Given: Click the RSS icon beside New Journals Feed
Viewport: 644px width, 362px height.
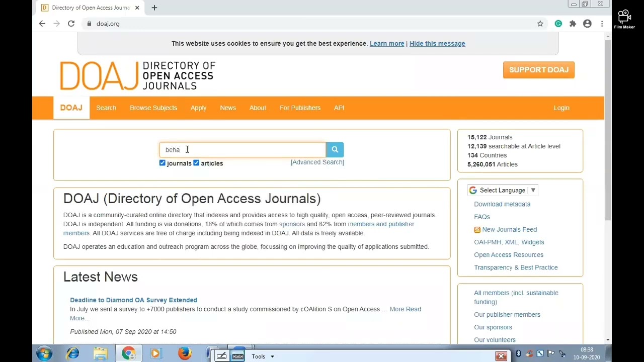Looking at the screenshot, I should 477,230.
